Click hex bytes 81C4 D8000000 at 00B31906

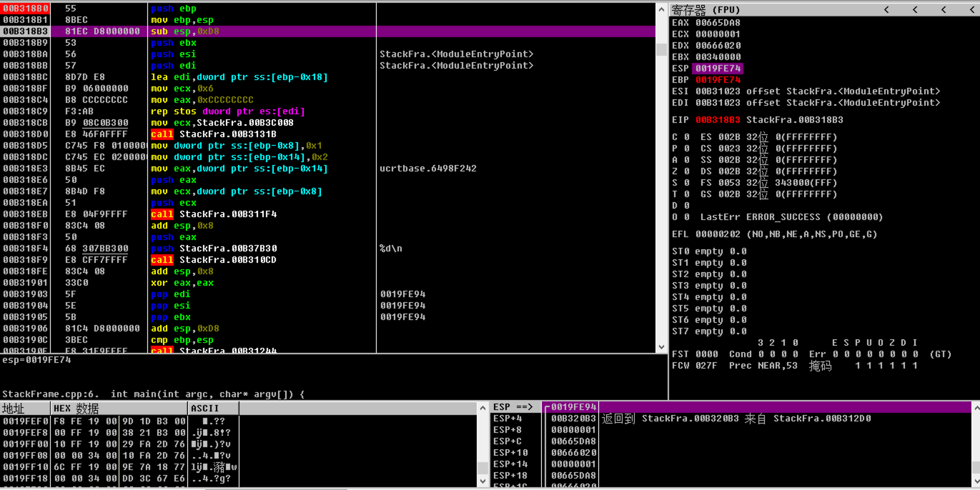pos(102,328)
